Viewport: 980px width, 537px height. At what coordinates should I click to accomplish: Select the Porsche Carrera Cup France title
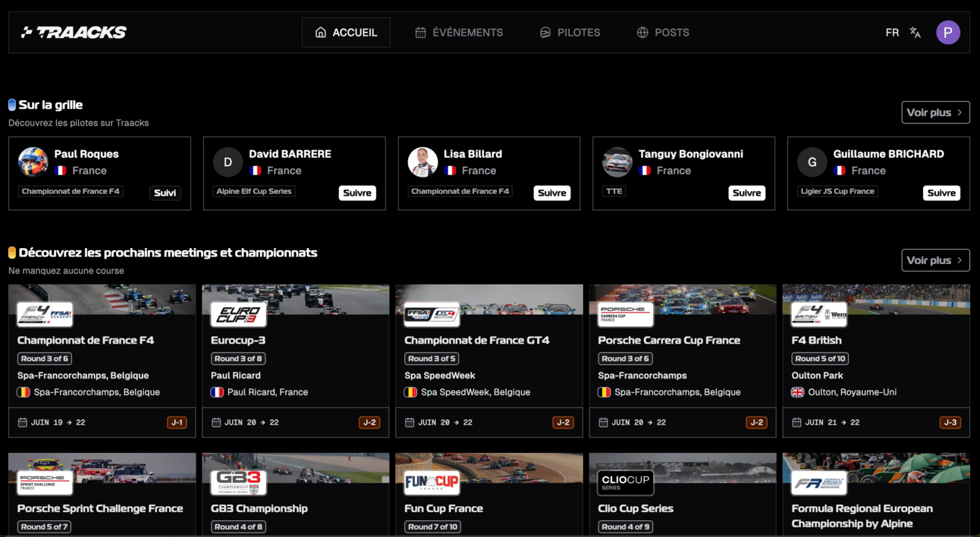coord(669,341)
